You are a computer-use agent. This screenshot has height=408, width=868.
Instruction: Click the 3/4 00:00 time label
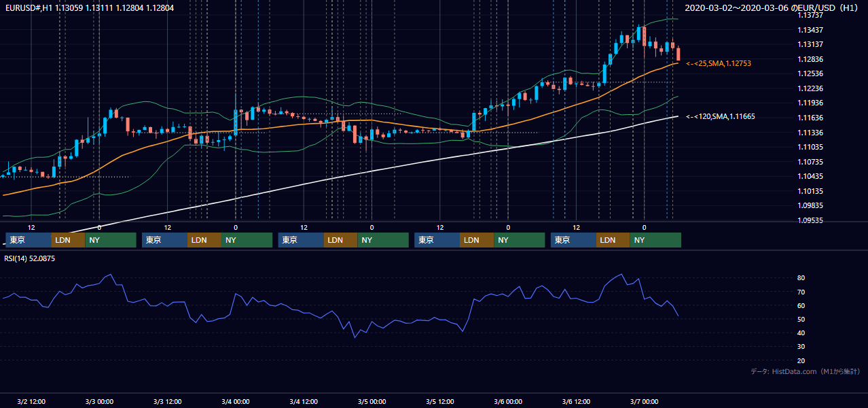(x=236, y=402)
